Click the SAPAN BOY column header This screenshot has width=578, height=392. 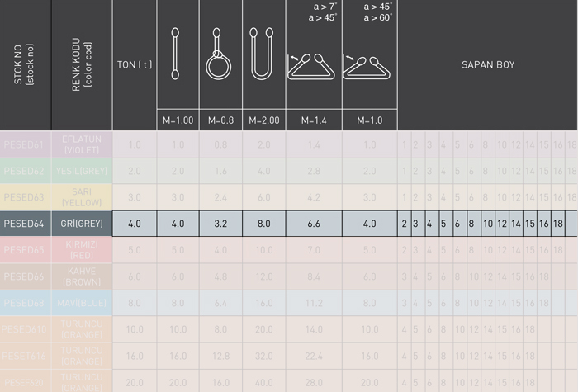[x=488, y=65]
